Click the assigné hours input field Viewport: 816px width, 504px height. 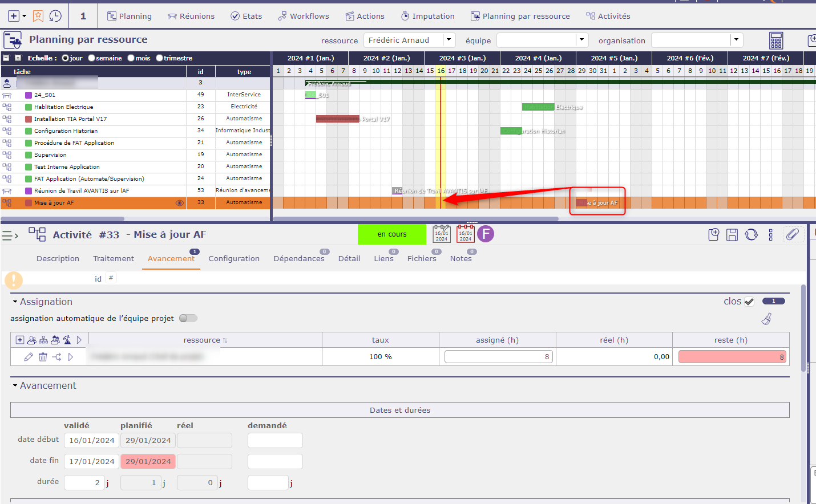click(x=498, y=357)
